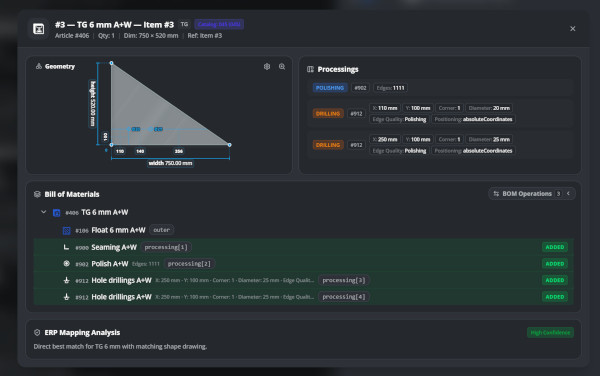Click the Diameter: 25 mm chip
This screenshot has width=600, height=376.
(x=489, y=140)
